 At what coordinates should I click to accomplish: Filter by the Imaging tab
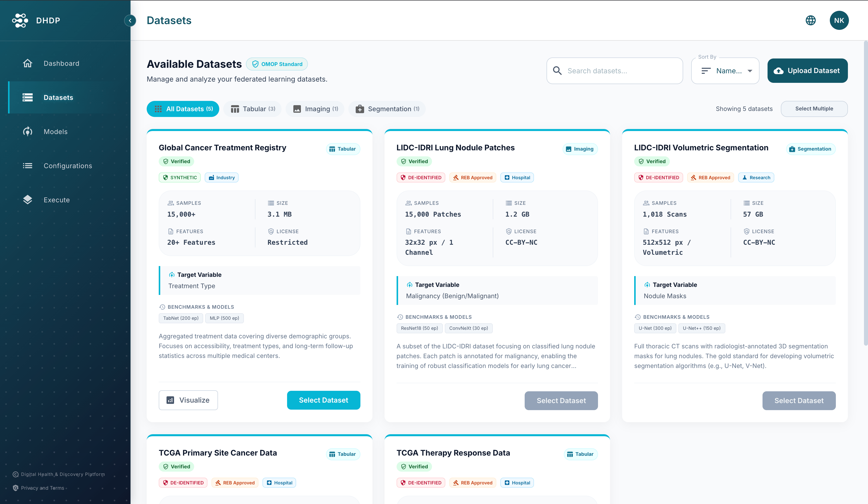point(315,109)
